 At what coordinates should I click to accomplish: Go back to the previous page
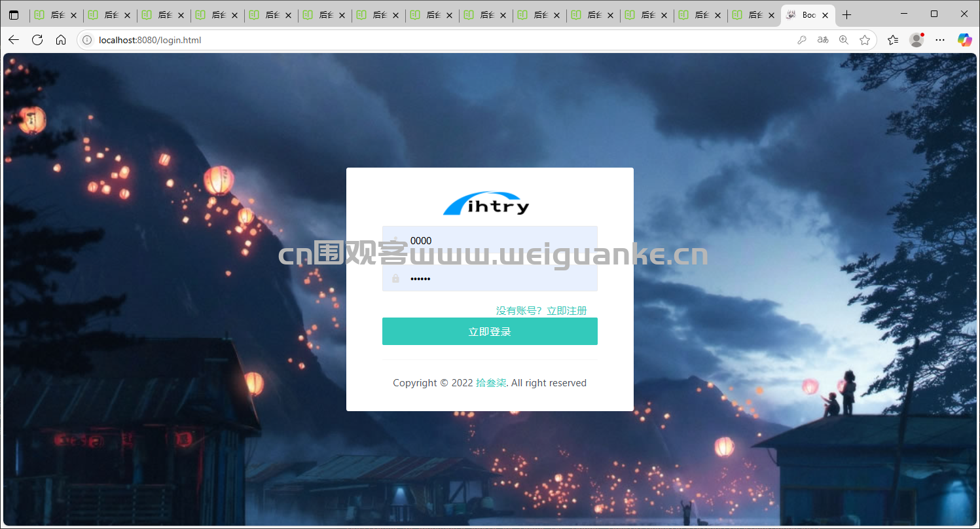click(14, 40)
